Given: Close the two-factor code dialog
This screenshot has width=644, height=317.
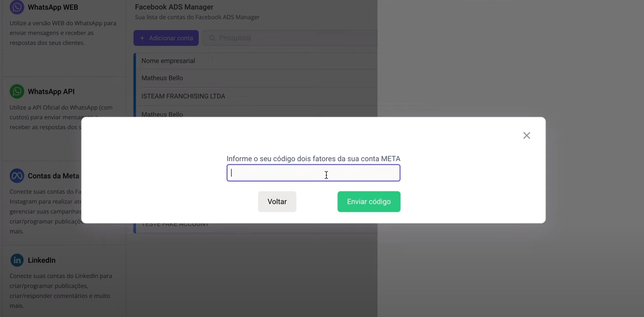Looking at the screenshot, I should 526,136.
